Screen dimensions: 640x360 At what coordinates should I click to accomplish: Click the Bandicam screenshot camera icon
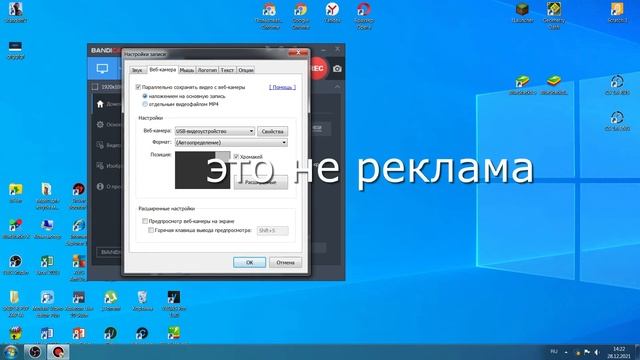point(337,69)
